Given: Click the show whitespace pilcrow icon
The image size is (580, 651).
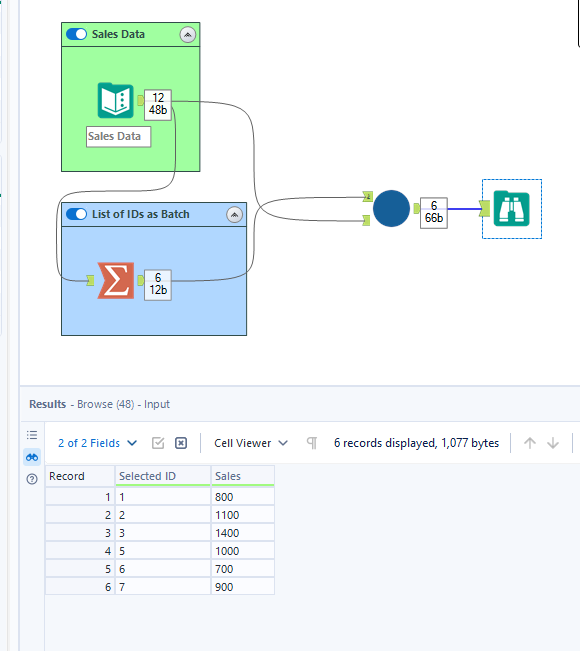Looking at the screenshot, I should tap(312, 443).
